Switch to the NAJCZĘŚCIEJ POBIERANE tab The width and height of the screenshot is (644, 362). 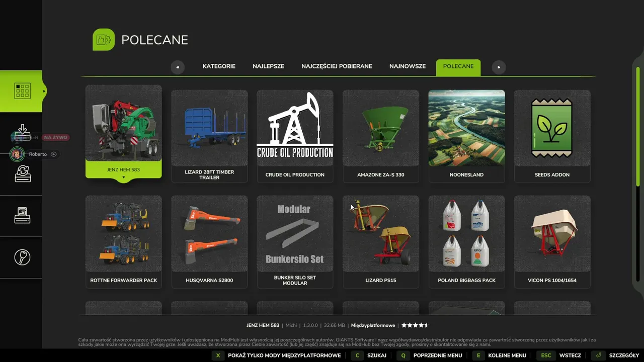coord(337,66)
